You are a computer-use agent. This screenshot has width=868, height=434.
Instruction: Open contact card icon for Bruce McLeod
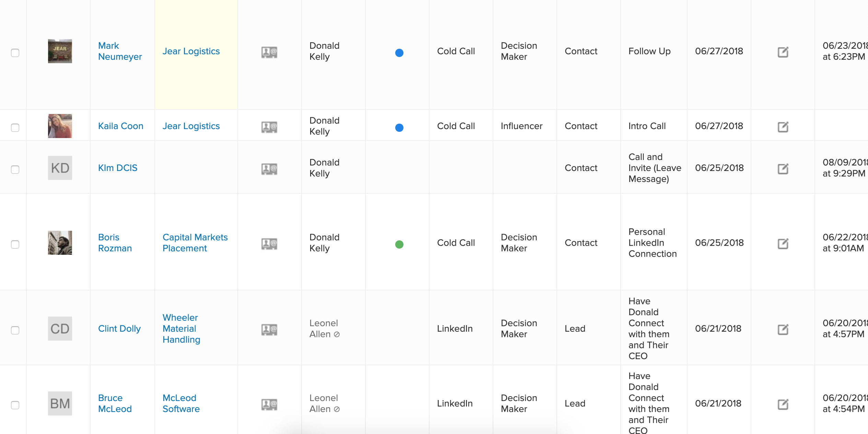(x=269, y=405)
